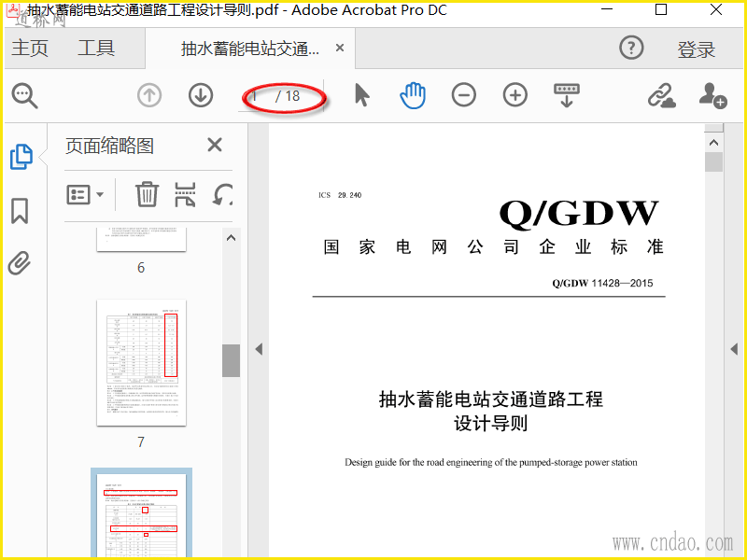Click the 国家电网公司企业标准 heading
The image size is (747, 560).
pos(494,247)
